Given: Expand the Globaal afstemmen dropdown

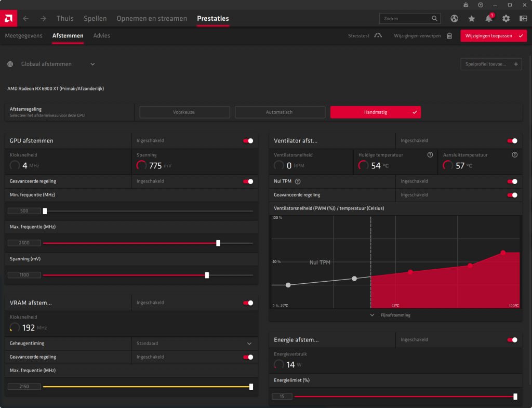Looking at the screenshot, I should (x=92, y=64).
